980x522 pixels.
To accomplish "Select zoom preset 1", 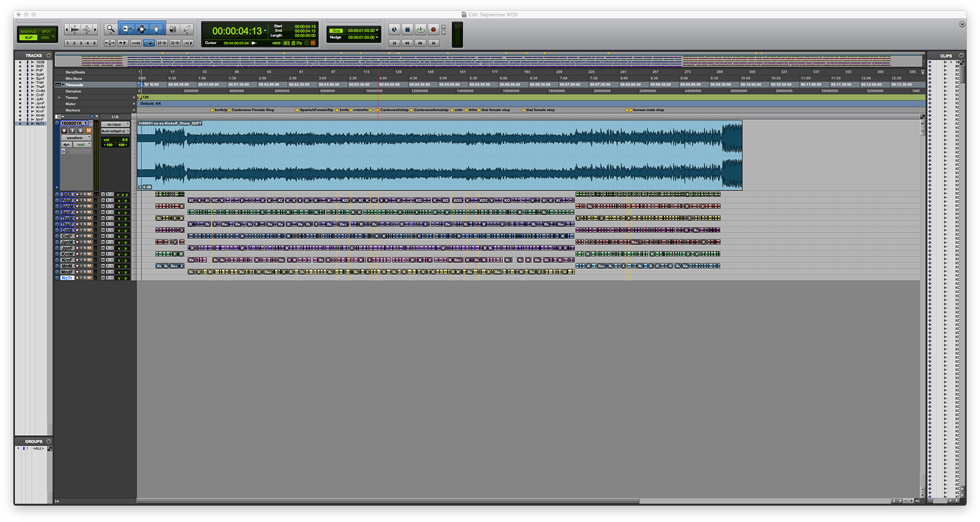I will coord(67,43).
